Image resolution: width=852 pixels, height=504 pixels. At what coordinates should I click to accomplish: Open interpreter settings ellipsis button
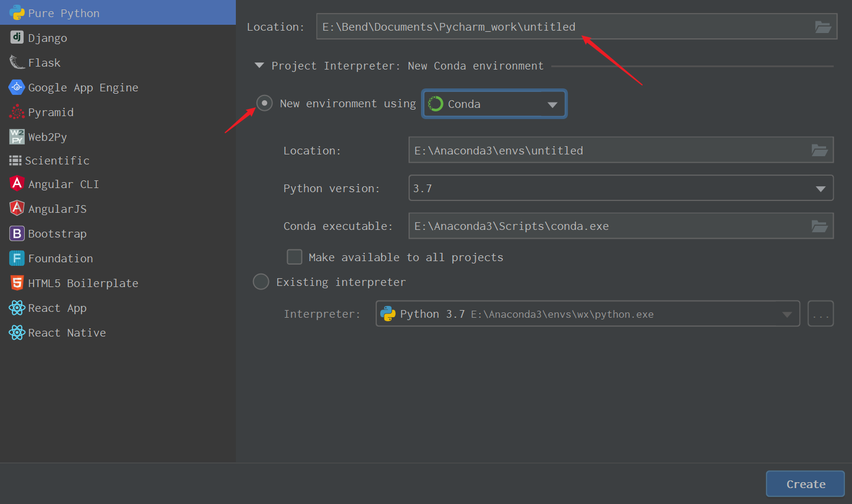click(x=820, y=314)
